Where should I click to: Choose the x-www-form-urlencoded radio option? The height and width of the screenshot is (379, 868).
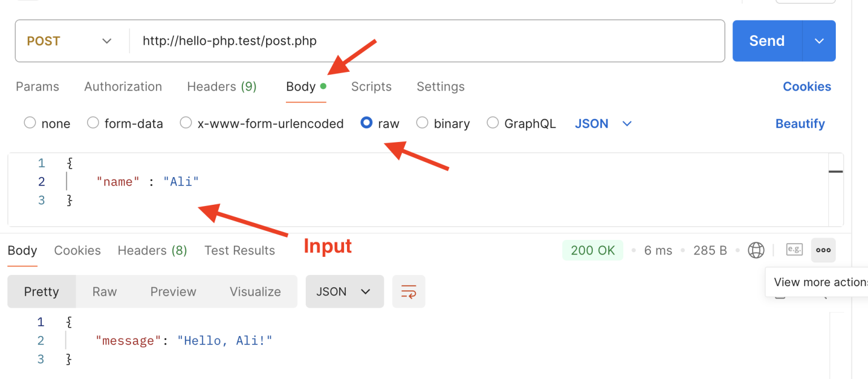pyautogui.click(x=186, y=123)
